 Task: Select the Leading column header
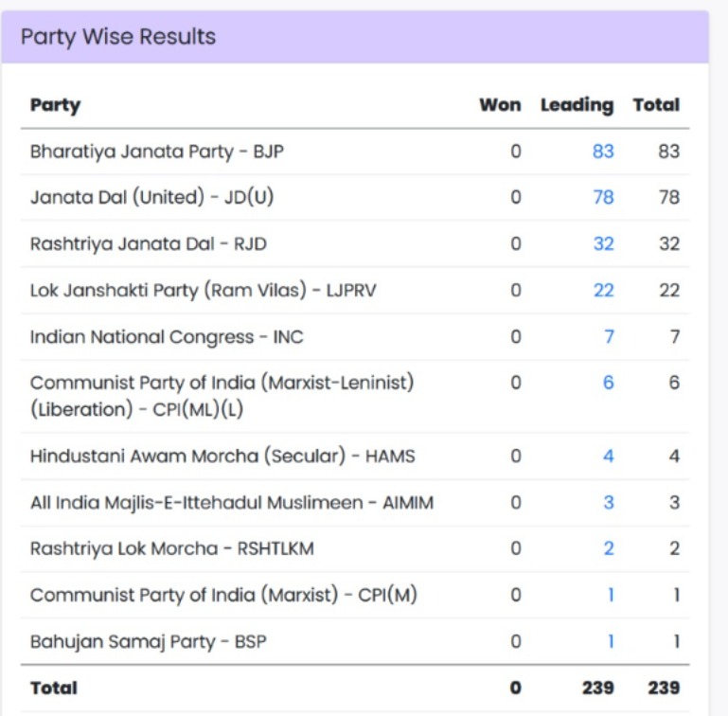tap(577, 105)
